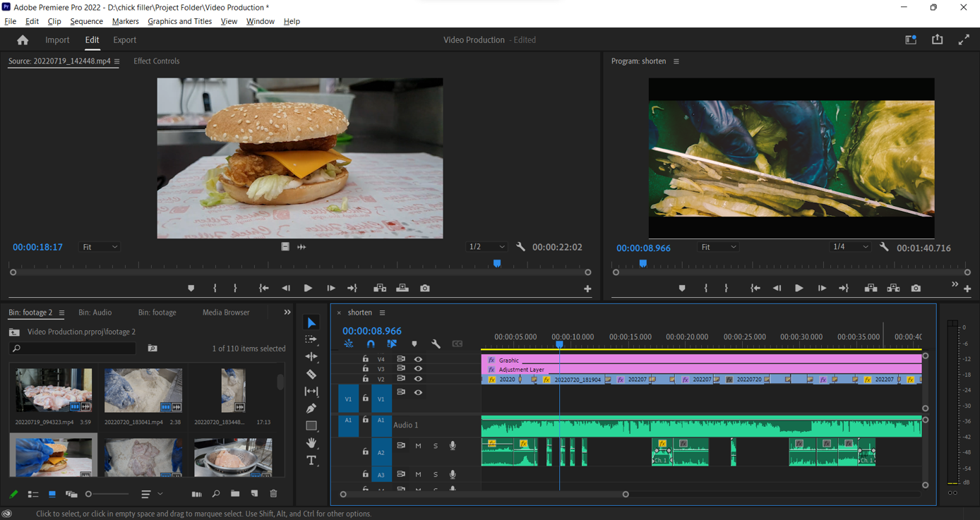The width and height of the screenshot is (980, 520).
Task: Step forward one frame in Program monitor
Action: [x=822, y=288]
